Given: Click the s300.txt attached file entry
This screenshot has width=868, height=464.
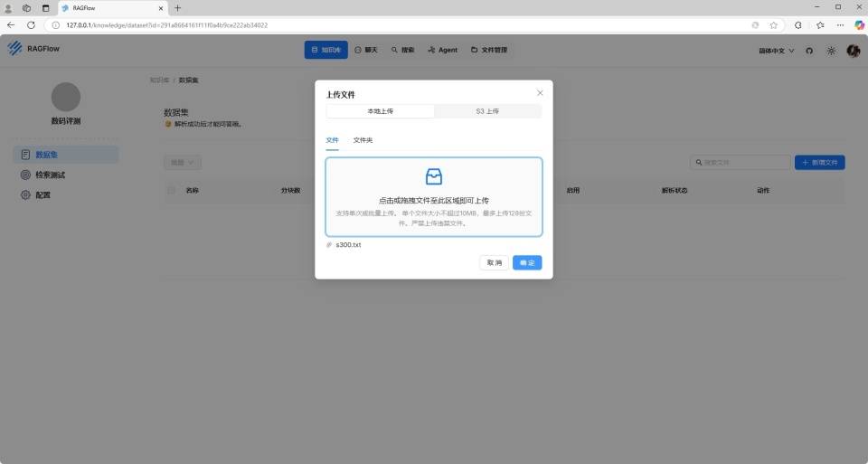Looking at the screenshot, I should click(348, 245).
